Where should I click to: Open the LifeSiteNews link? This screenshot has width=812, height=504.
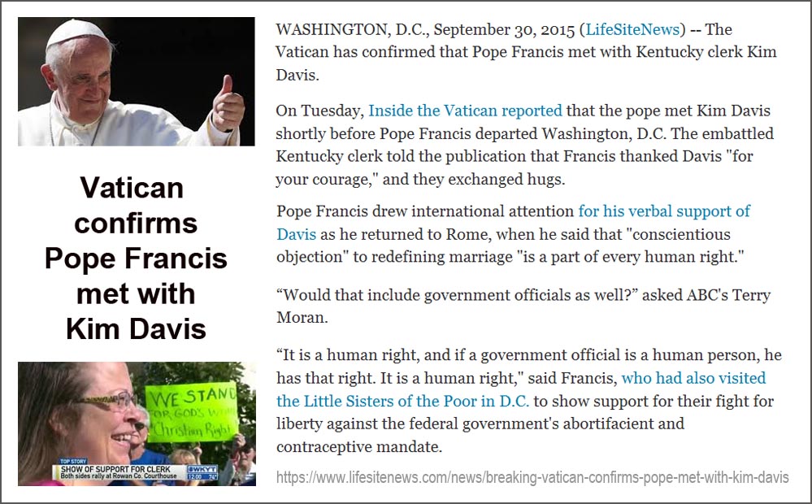coord(632,29)
